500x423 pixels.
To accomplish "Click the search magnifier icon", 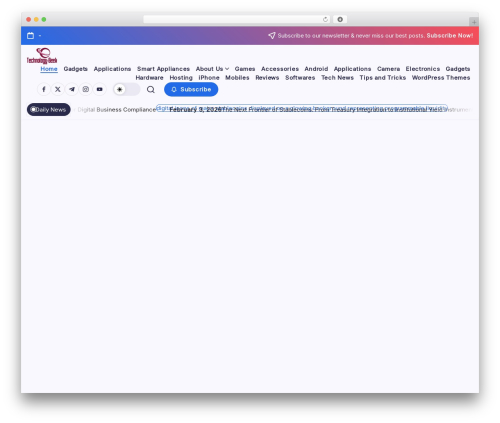I will click(151, 89).
